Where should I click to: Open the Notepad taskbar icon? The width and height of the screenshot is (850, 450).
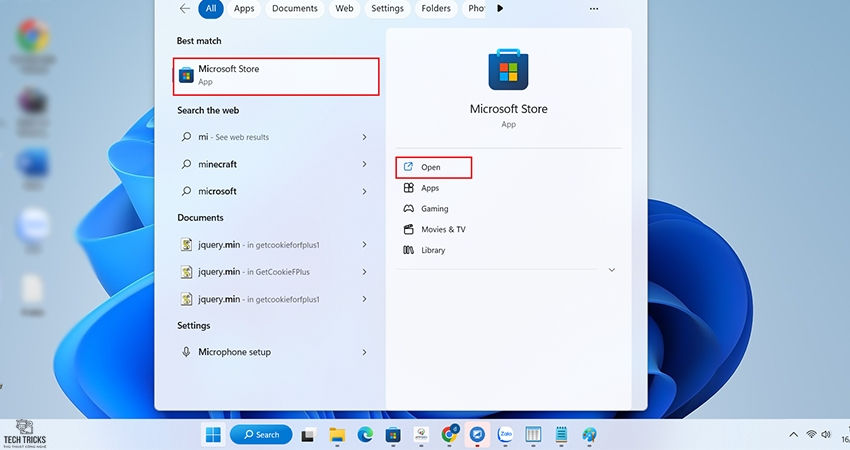562,435
